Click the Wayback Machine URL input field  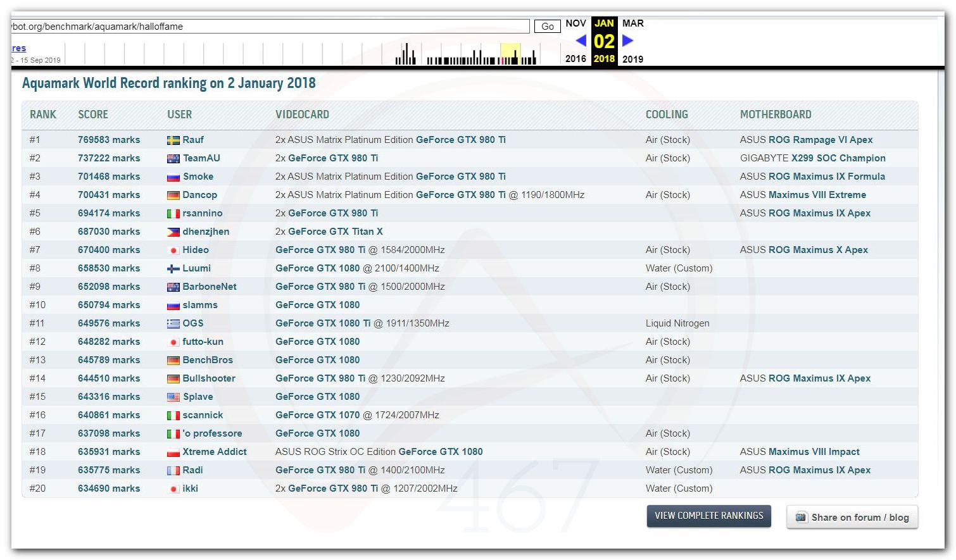(270, 27)
